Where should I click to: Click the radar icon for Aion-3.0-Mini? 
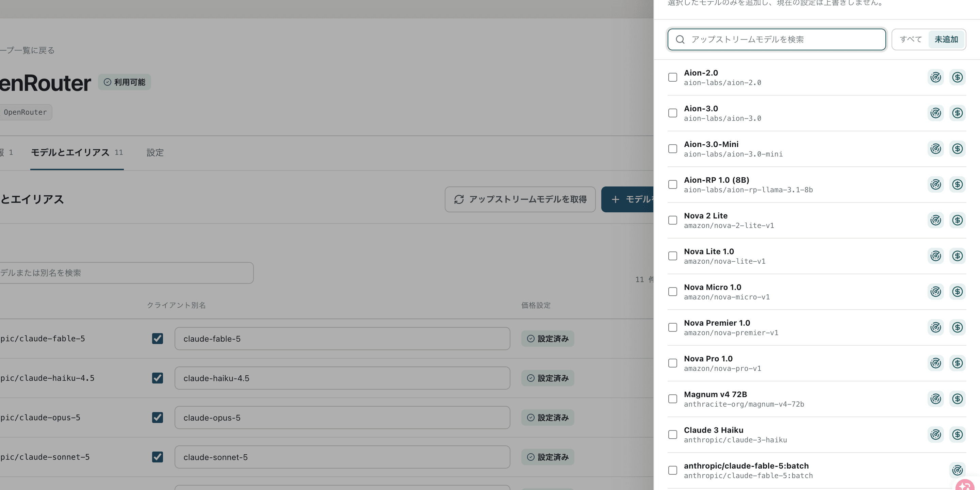935,149
